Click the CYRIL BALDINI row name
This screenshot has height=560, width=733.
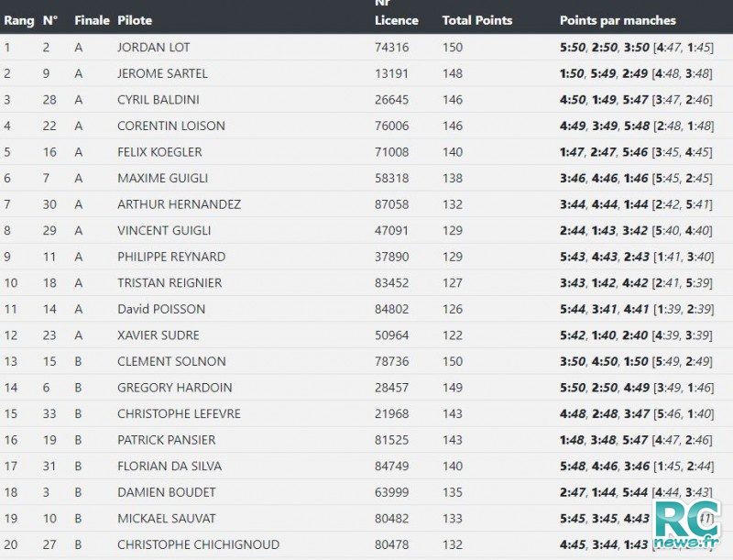click(x=158, y=100)
